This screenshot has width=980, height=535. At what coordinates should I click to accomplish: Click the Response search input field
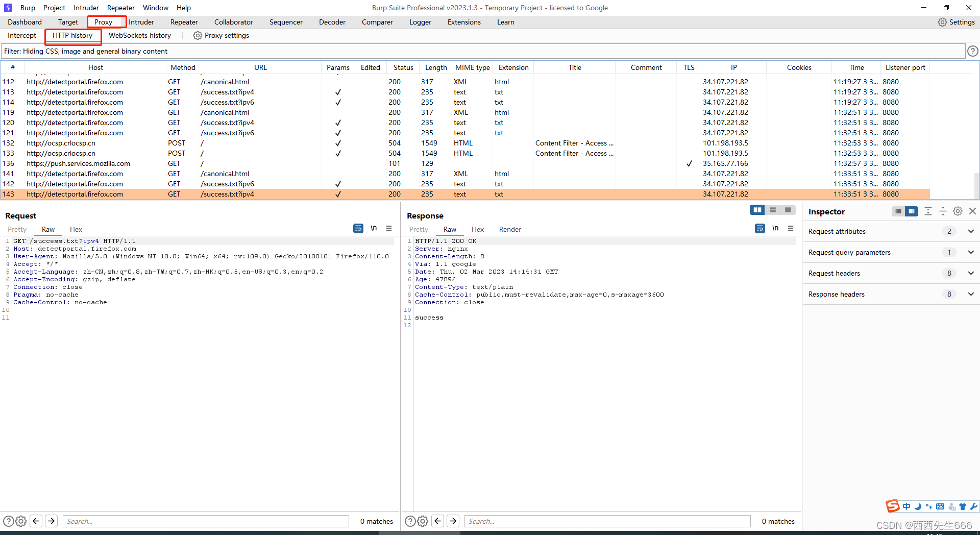click(x=607, y=521)
